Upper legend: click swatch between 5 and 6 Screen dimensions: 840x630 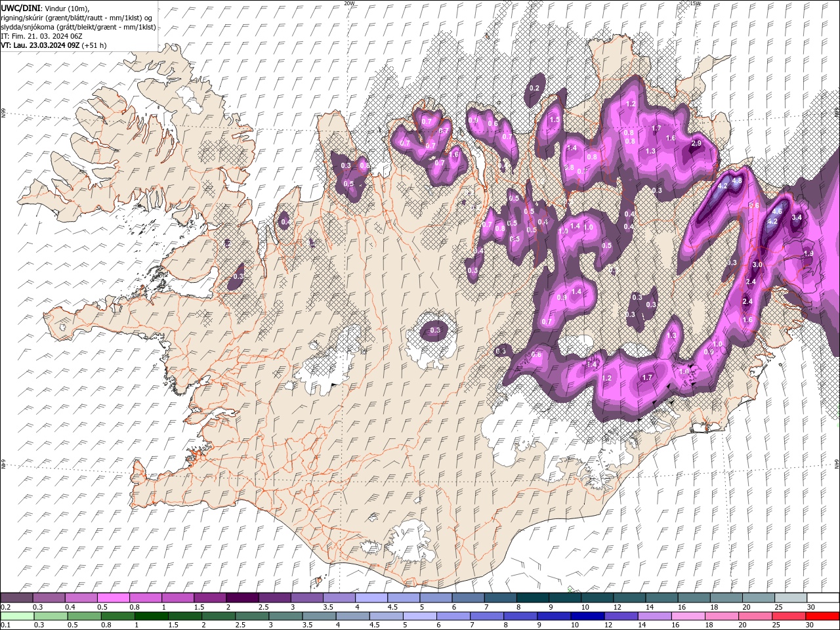[x=436, y=598]
